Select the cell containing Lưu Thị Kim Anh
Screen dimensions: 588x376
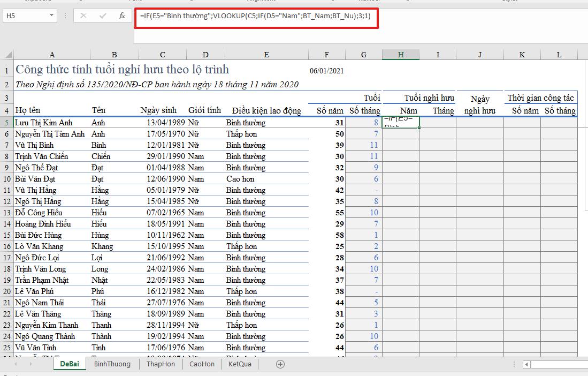[44, 123]
